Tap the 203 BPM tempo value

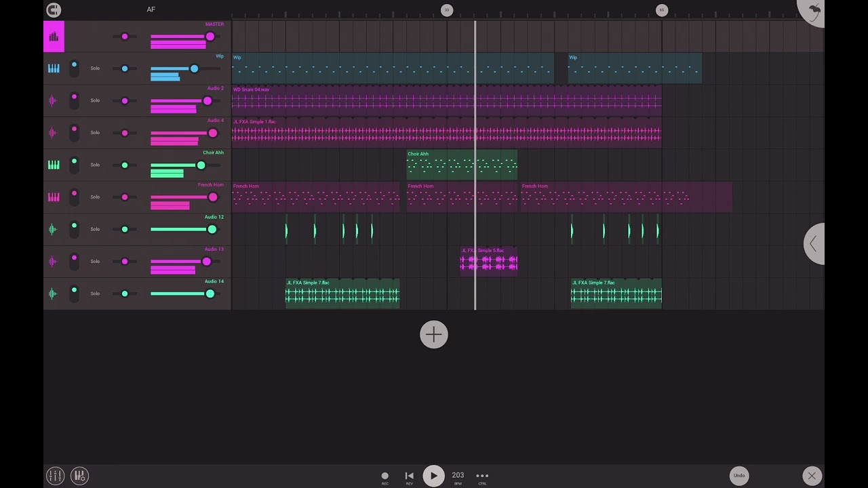458,476
